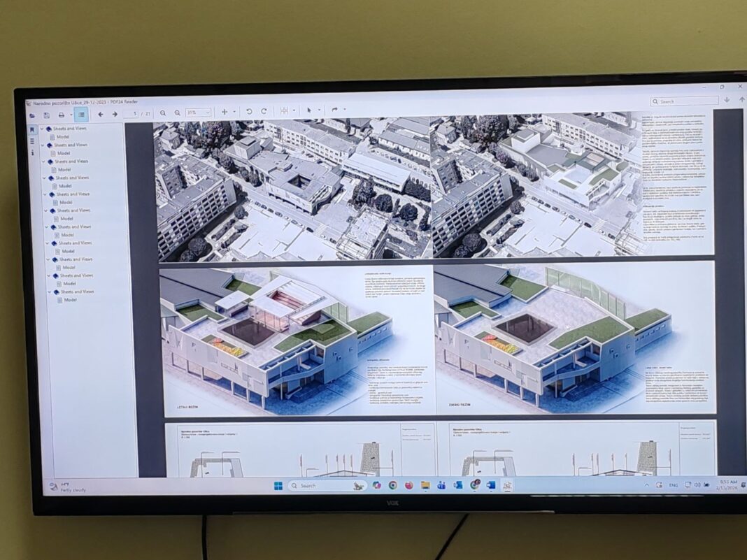This screenshot has width=747, height=560.
Task: Click the Open file folder icon
Action: point(31,115)
